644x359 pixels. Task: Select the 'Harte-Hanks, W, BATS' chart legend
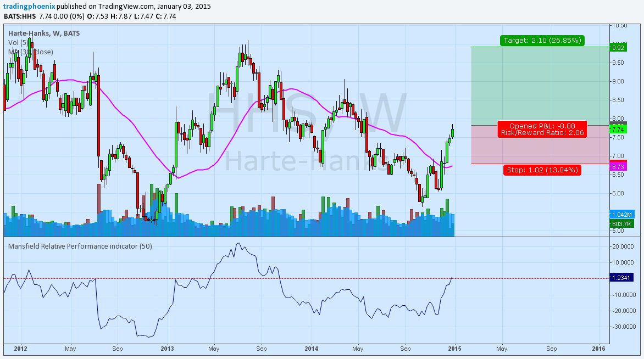tap(44, 33)
